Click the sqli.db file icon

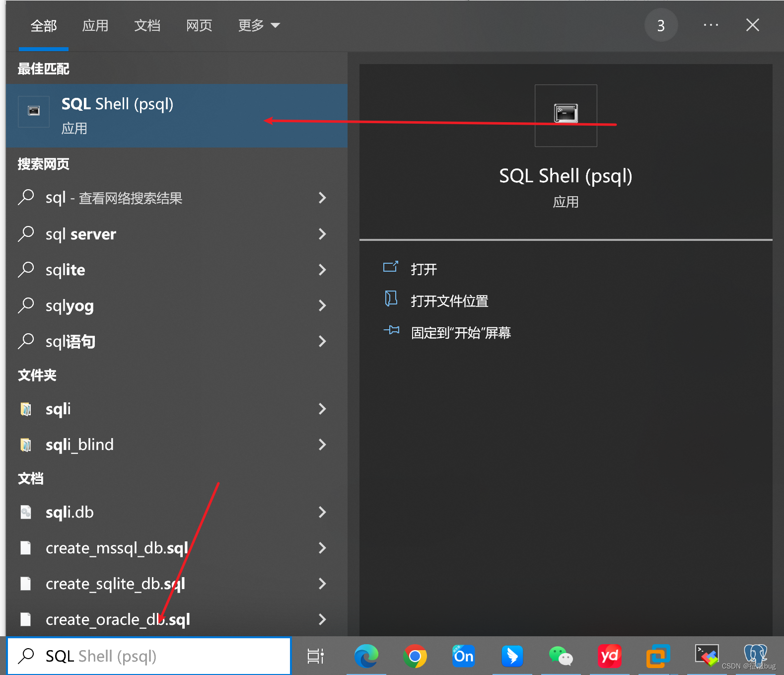[26, 512]
